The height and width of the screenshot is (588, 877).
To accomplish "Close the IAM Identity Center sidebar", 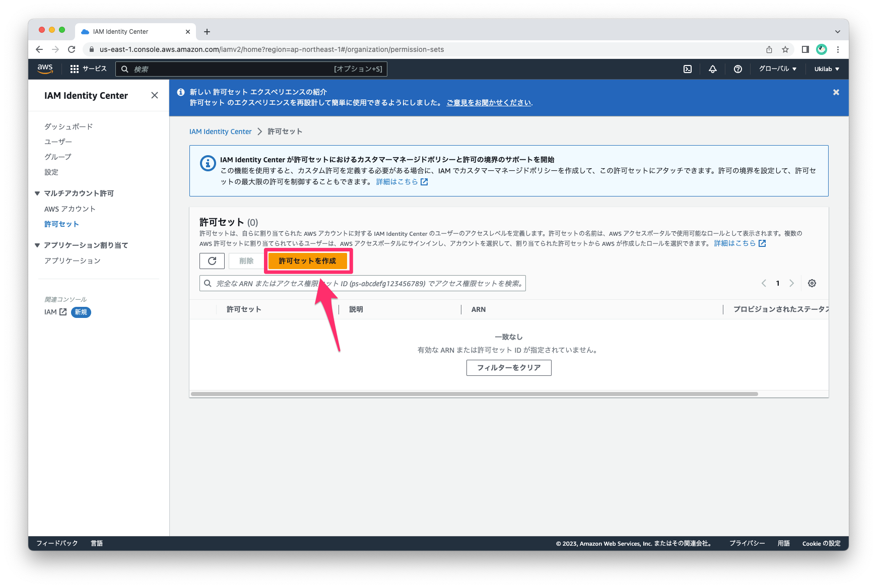I will coord(155,95).
